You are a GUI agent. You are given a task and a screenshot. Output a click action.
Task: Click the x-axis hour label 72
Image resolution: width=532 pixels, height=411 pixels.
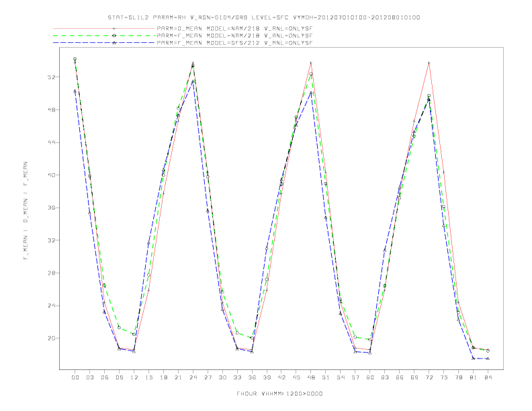pyautogui.click(x=429, y=377)
